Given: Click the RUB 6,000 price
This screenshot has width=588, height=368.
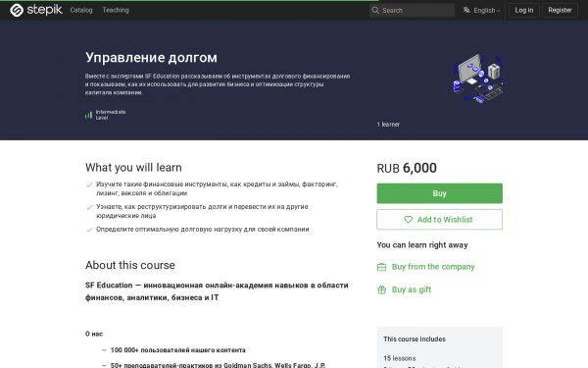Looking at the screenshot, I should click(x=407, y=168).
